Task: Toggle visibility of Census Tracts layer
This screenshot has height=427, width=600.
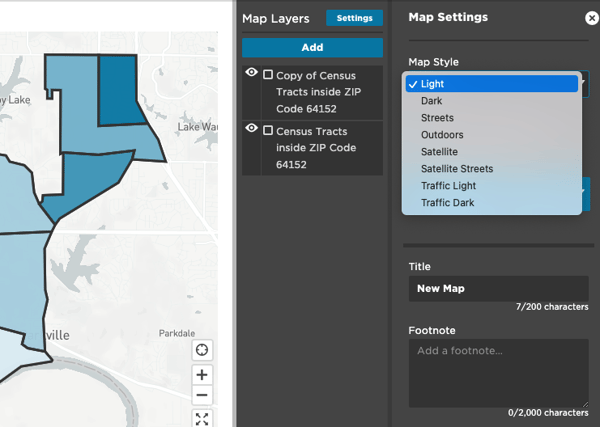Action: pos(251,129)
